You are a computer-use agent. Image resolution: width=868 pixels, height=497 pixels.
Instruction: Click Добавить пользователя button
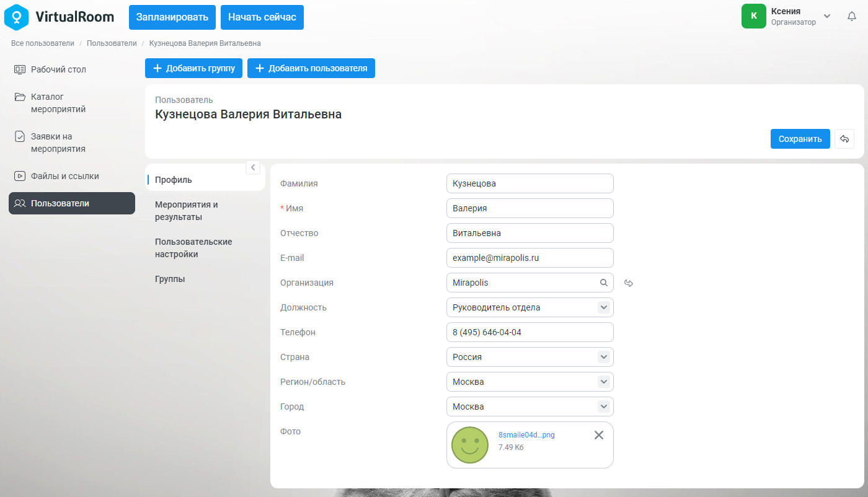pyautogui.click(x=311, y=68)
